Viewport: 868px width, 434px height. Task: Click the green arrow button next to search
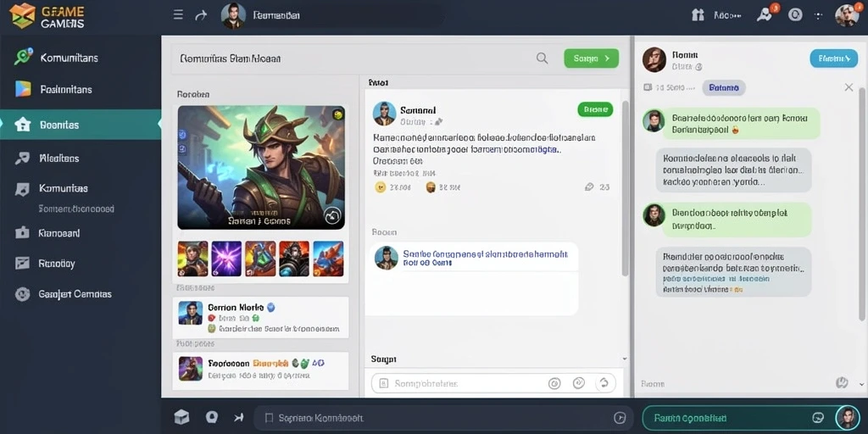591,58
